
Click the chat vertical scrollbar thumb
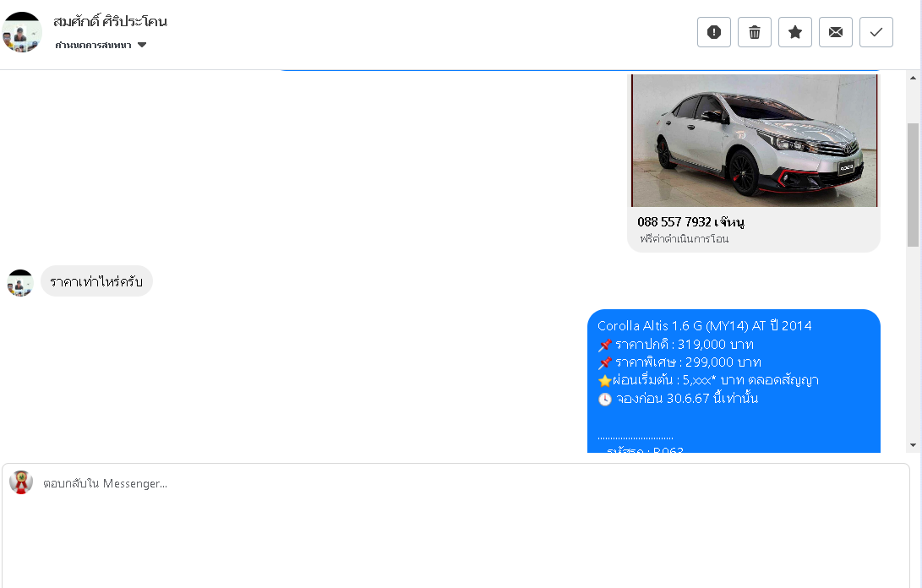pyautogui.click(x=913, y=185)
